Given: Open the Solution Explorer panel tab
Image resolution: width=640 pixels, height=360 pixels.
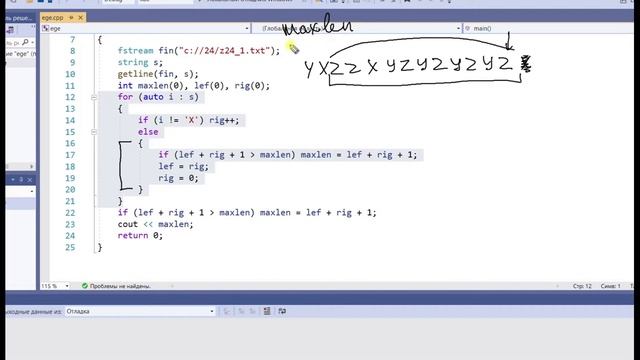Looking at the screenshot, I should pos(20,18).
